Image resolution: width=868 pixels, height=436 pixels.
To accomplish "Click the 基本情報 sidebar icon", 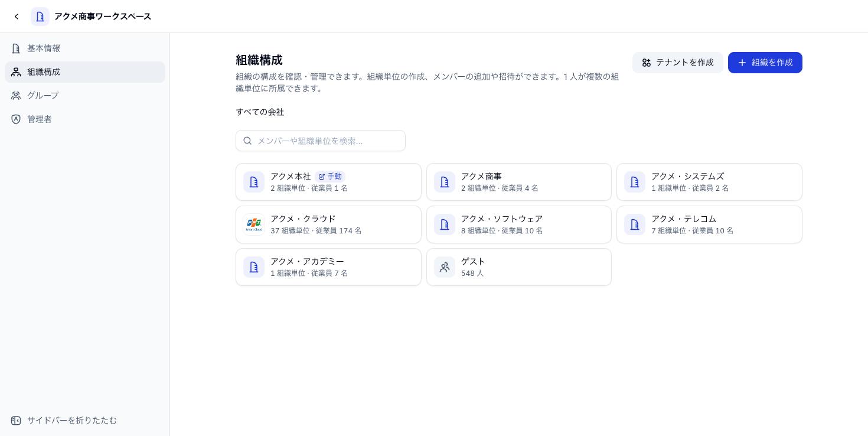I will [16, 48].
